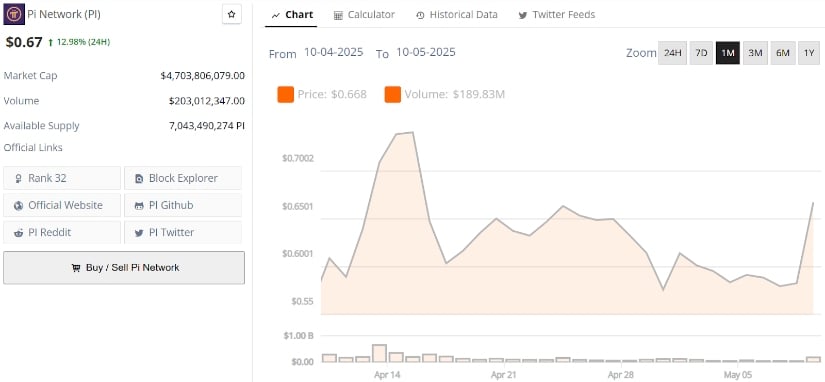Screen dimensions: 825x382
Task: Open the Block Explorer link
Action: click(x=183, y=178)
